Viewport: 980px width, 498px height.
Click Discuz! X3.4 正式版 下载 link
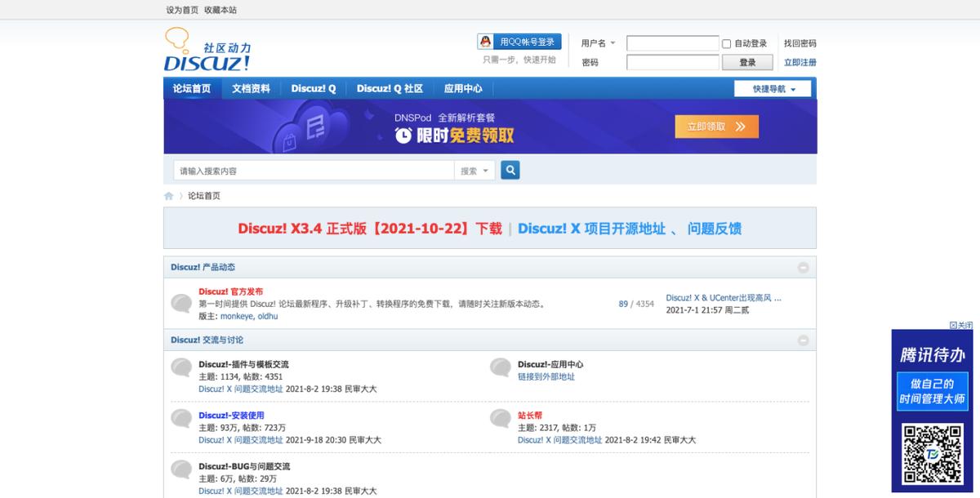[370, 229]
